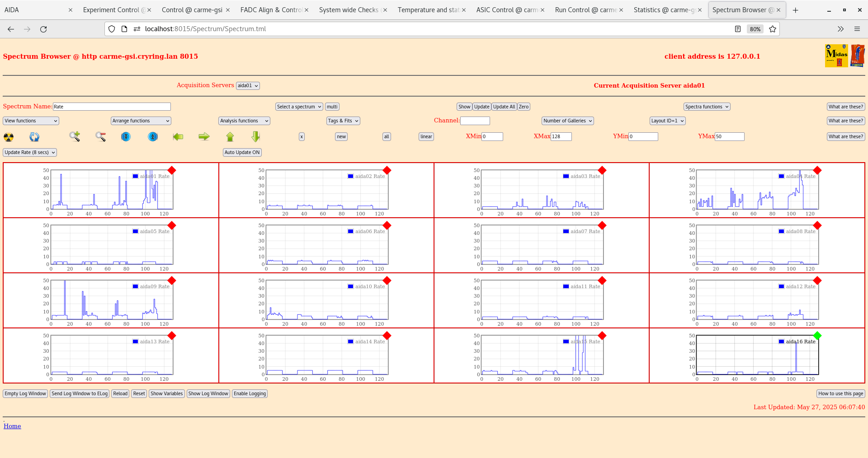The width and height of the screenshot is (868, 458).
Task: Toggle the green diamond on aida16 Rate plot
Action: pyautogui.click(x=817, y=336)
